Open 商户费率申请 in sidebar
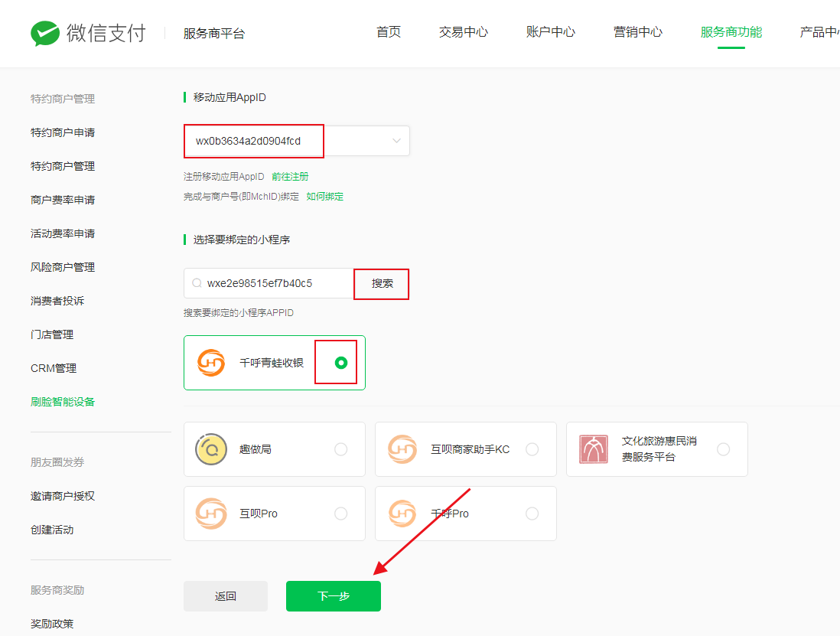Image resolution: width=840 pixels, height=636 pixels. [x=63, y=200]
